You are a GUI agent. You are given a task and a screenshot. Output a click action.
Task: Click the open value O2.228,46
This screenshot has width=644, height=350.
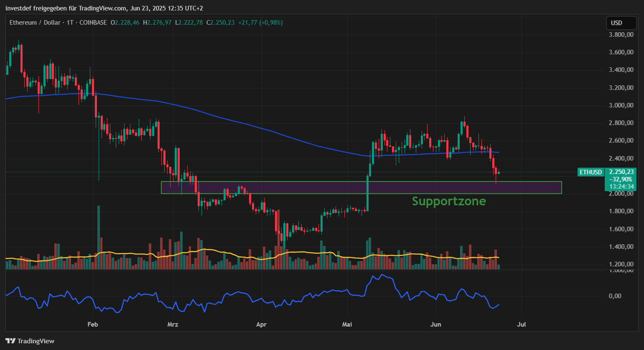tap(125, 23)
